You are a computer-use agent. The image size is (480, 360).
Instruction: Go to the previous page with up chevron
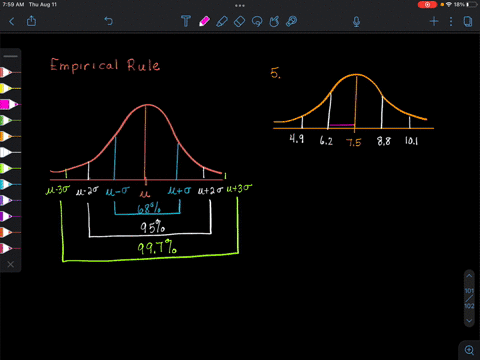point(469,276)
